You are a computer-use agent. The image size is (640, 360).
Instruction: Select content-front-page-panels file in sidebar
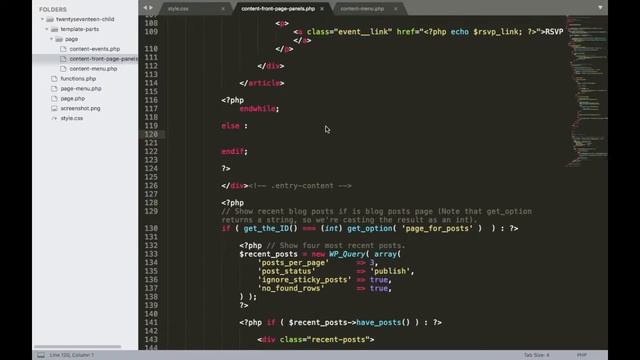pos(104,59)
